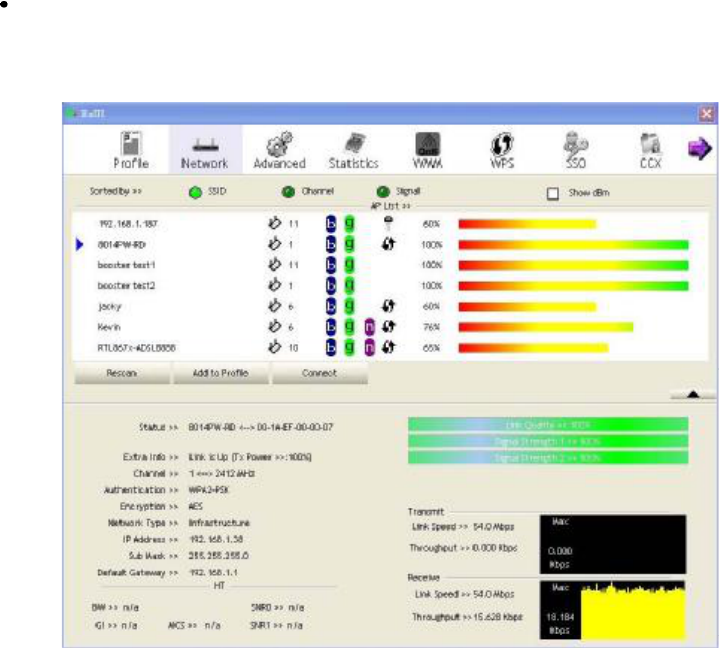This screenshot has height=648, width=719.
Task: Click the Link Quality green bar
Action: point(548,425)
